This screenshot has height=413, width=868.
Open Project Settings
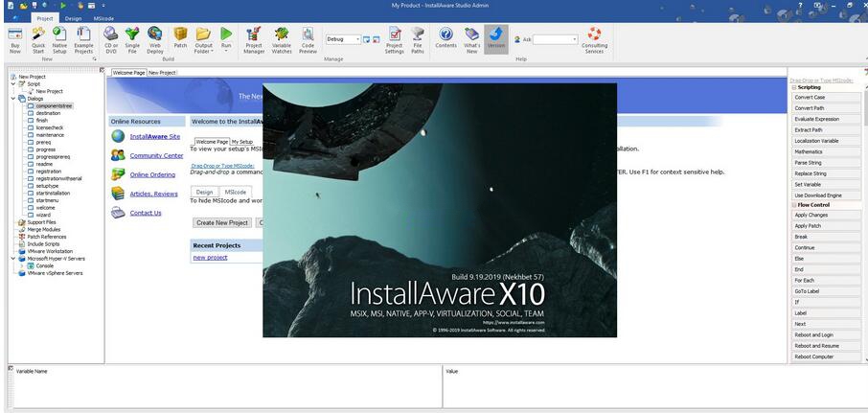(x=394, y=40)
